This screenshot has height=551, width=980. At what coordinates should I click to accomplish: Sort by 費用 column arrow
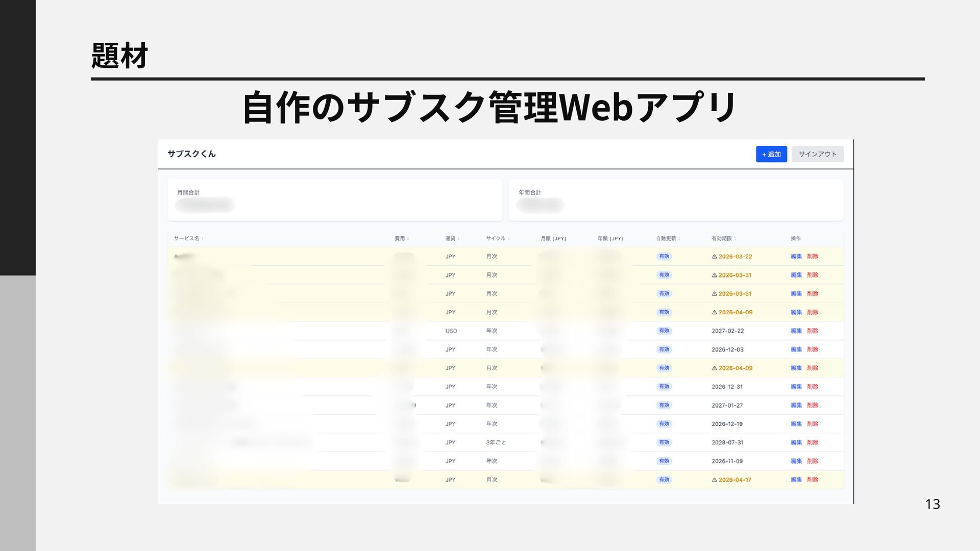408,238
